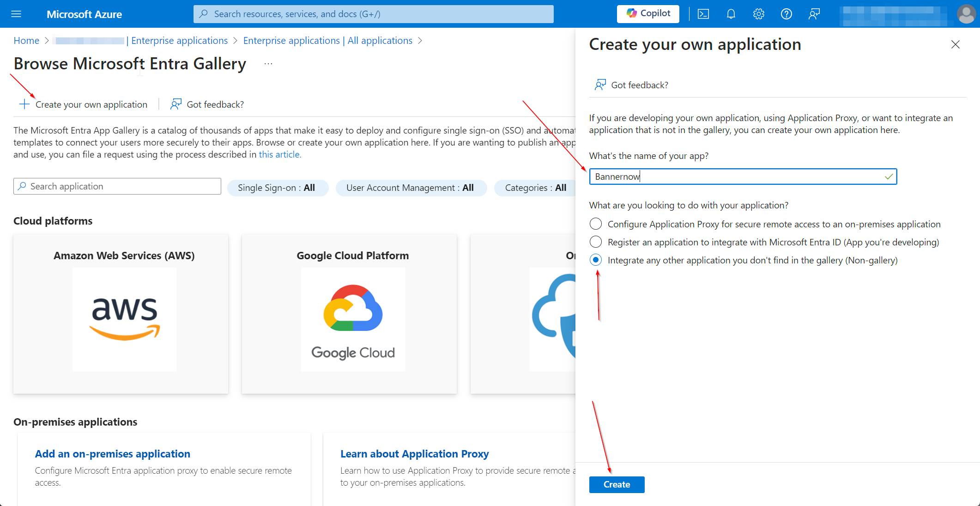Select the Non-gallery integration radio option

(596, 260)
